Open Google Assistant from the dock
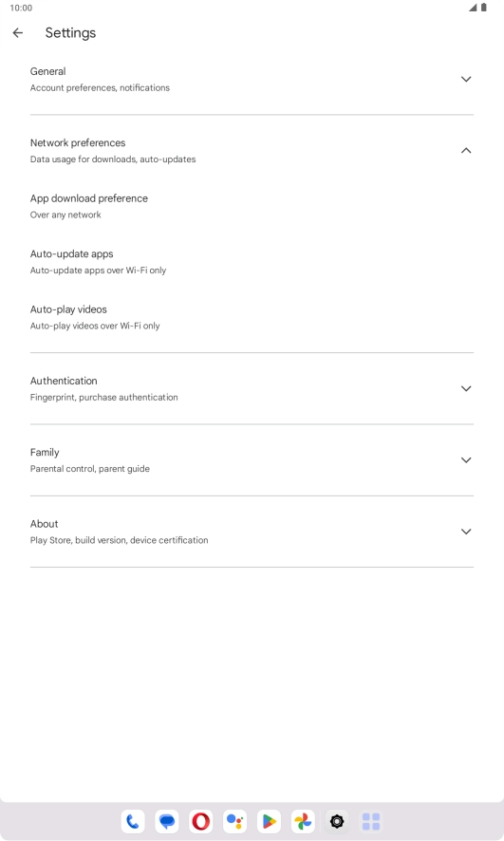 click(234, 821)
